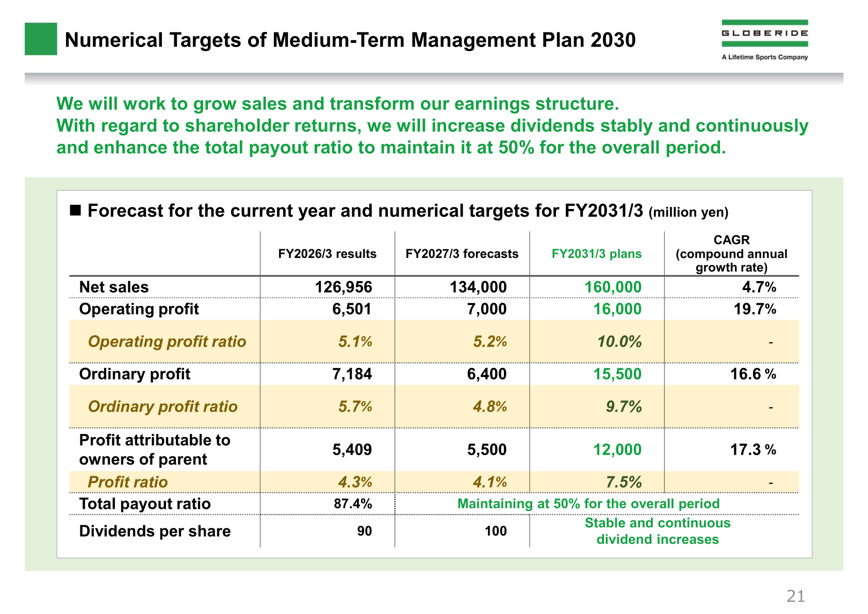Click ordinary profit plan 15,500

click(617, 374)
